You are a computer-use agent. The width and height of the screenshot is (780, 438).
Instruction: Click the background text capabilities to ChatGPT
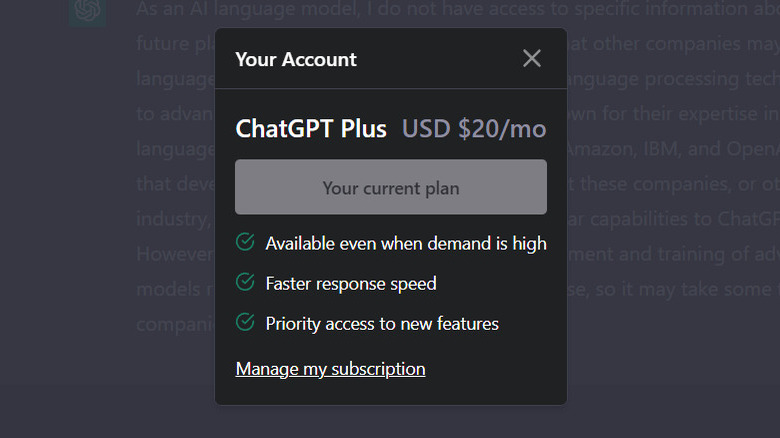(x=680, y=218)
